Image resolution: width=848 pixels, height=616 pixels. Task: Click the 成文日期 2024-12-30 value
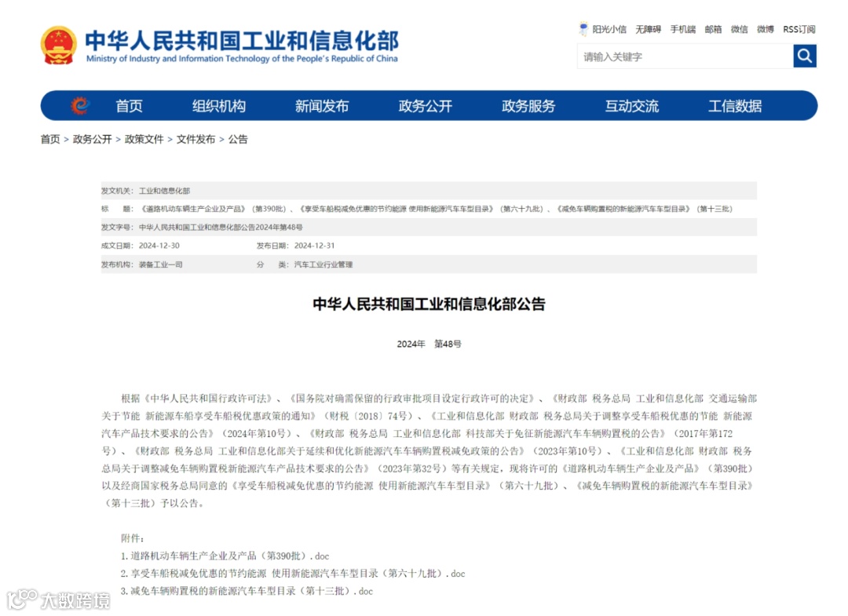tap(159, 246)
